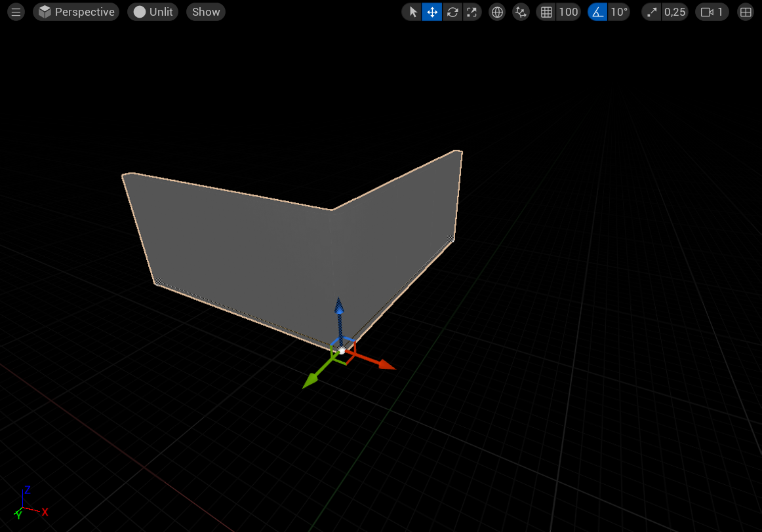Select the Rotate tool
This screenshot has height=532, width=762.
coord(452,12)
